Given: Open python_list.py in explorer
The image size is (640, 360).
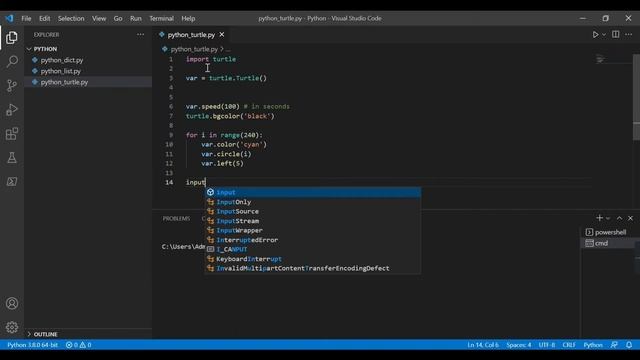Looking at the screenshot, I should click(x=60, y=71).
